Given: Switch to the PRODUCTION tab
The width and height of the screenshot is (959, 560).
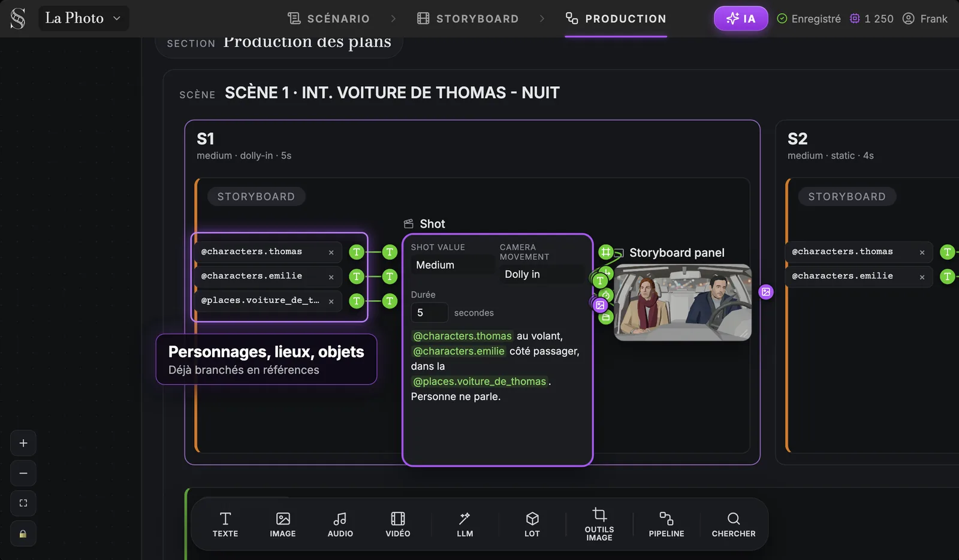Looking at the screenshot, I should 616,19.
